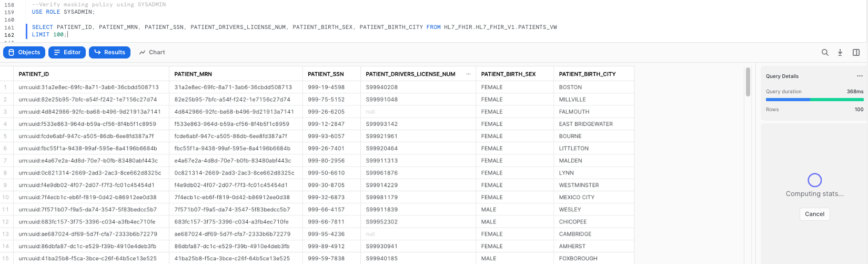Cancel the computing stats operation
Viewport: 868px width, 264px height.
coord(814,214)
